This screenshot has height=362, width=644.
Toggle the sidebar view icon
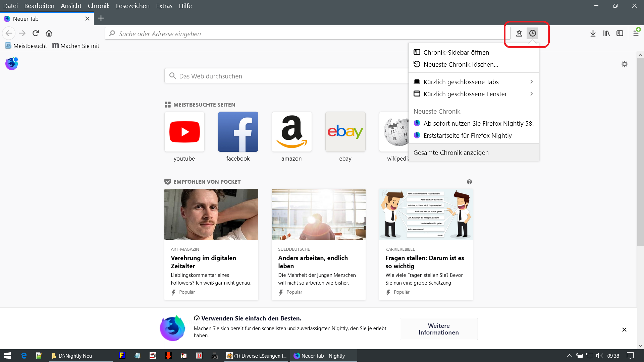click(x=620, y=33)
